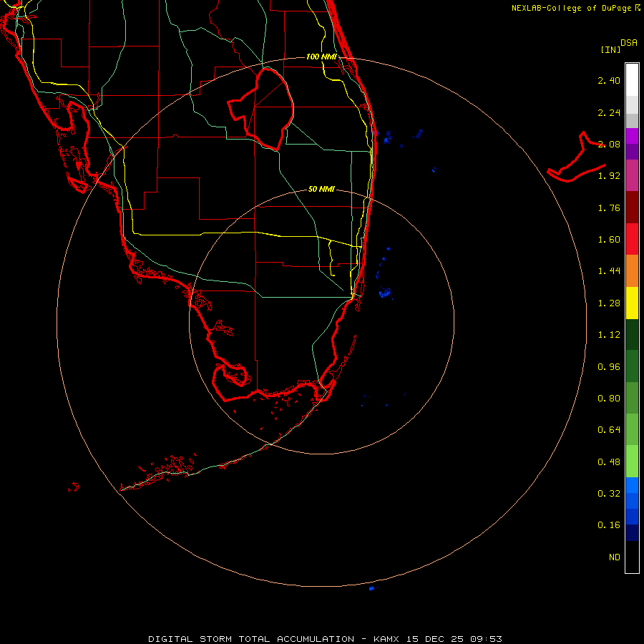
Task: Click the light green 0.48 legend swatch
Action: (632, 462)
